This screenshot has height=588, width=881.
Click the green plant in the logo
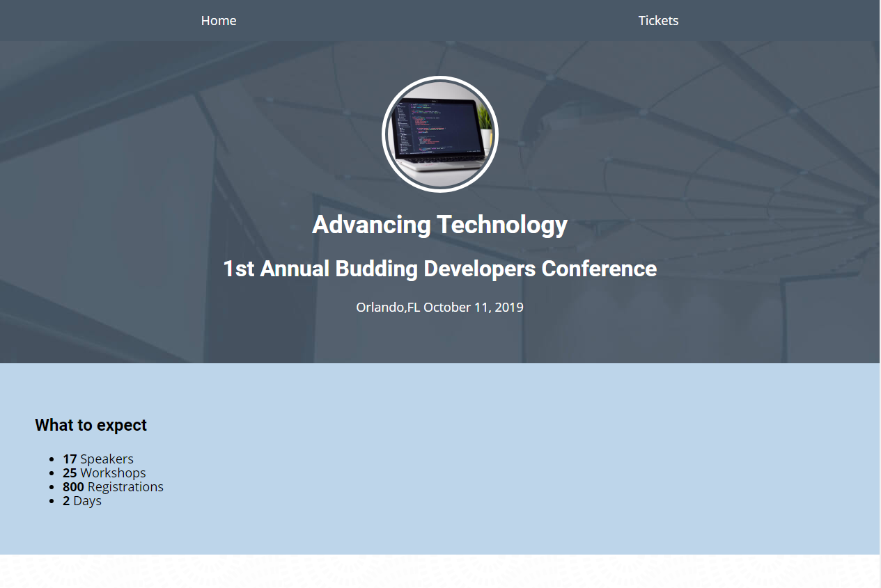click(x=485, y=120)
